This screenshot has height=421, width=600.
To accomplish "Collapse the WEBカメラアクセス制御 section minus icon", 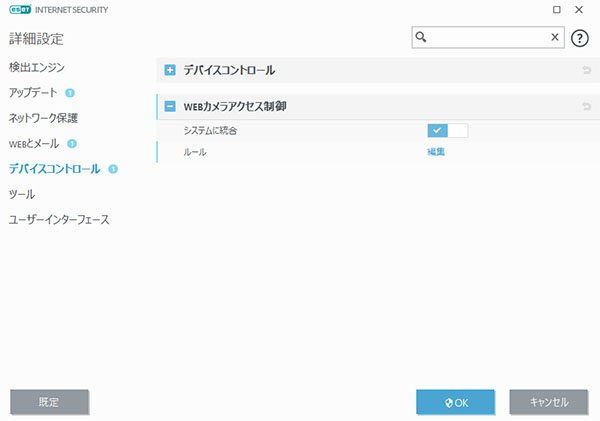I will pyautogui.click(x=170, y=106).
